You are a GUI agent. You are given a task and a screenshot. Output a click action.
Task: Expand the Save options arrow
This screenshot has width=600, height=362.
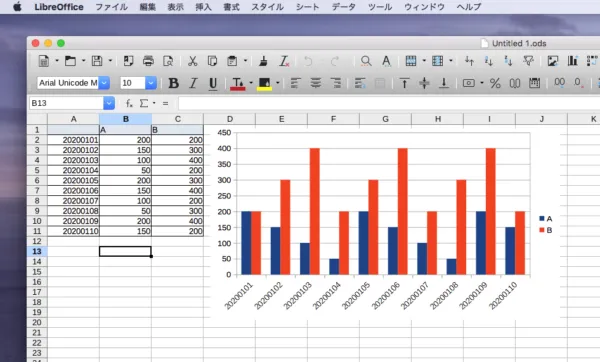(x=110, y=61)
